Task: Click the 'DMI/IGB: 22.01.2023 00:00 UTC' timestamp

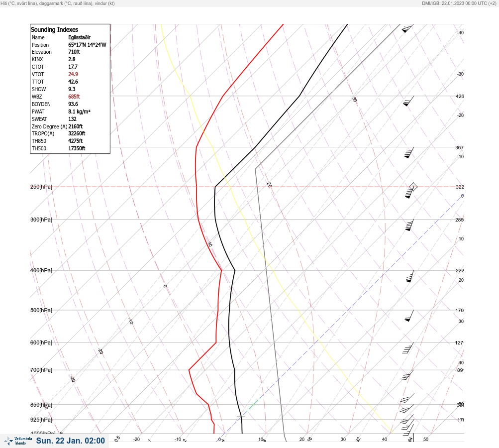Action: coord(459,3)
